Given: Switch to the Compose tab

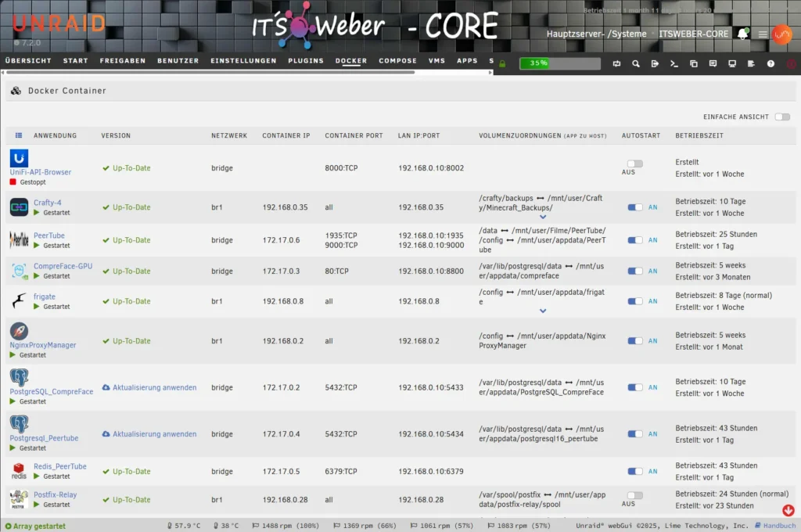Looking at the screenshot, I should (398, 61).
